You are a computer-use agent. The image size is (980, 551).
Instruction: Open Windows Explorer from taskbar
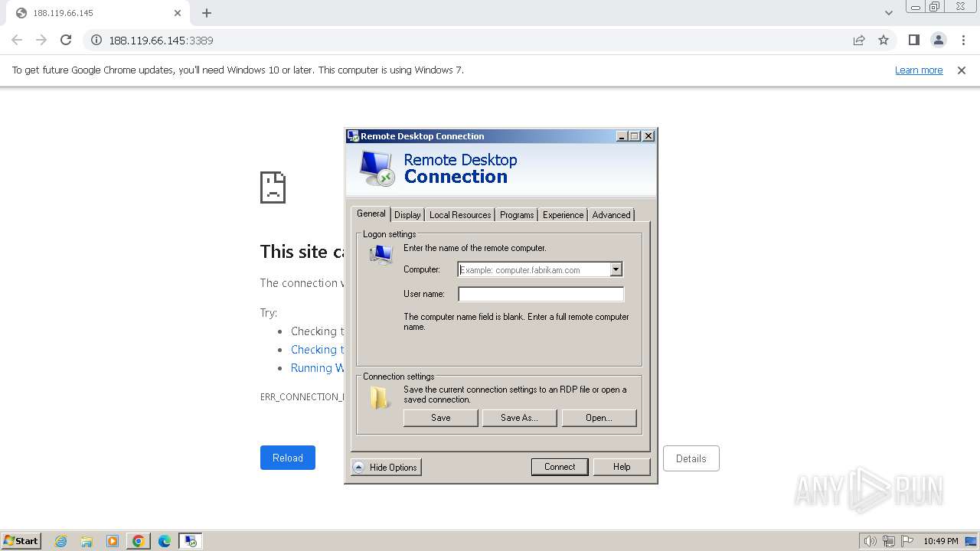(x=87, y=541)
